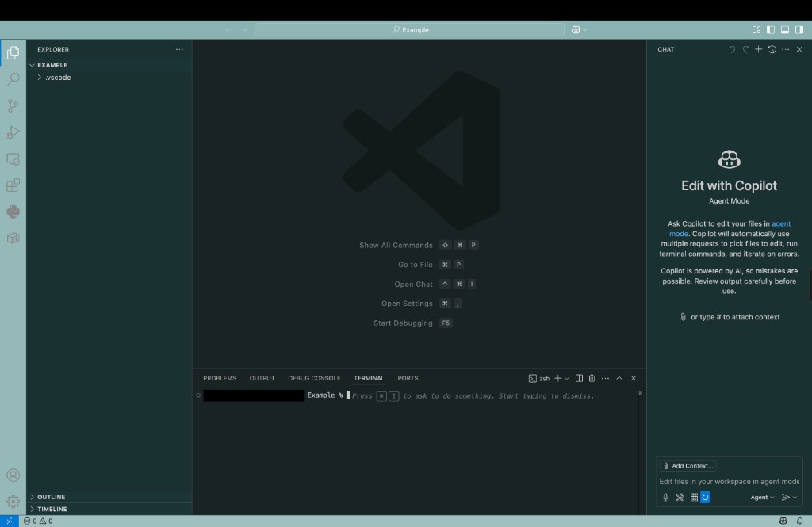Toggle bottom panel visibility
This screenshot has width=812, height=527.
click(785, 30)
